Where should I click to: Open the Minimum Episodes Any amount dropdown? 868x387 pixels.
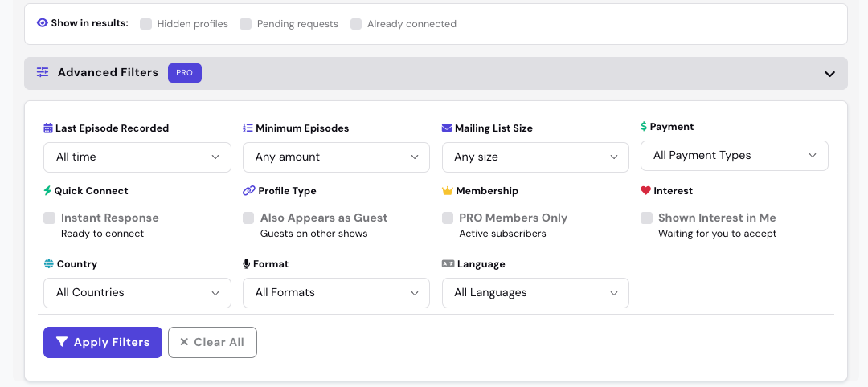point(336,157)
